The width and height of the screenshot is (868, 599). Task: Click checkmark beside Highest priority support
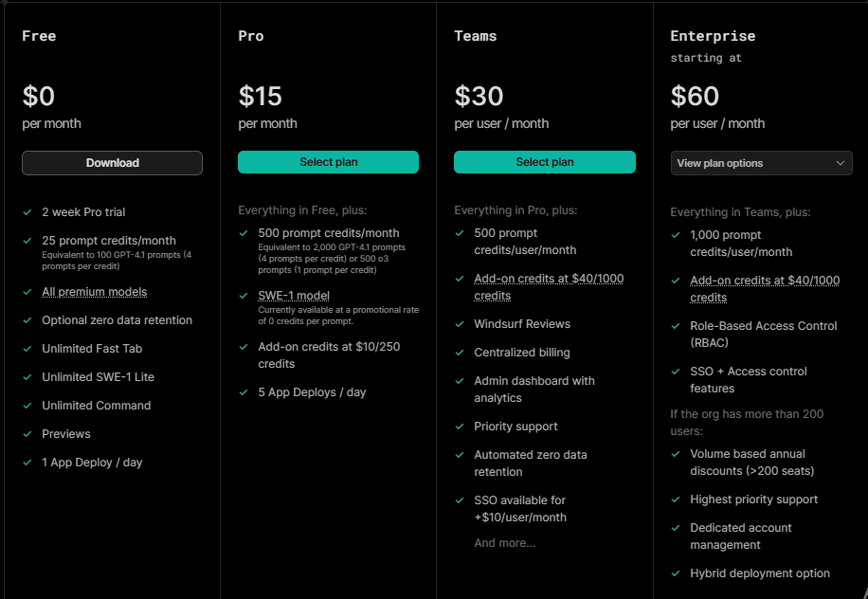675,499
